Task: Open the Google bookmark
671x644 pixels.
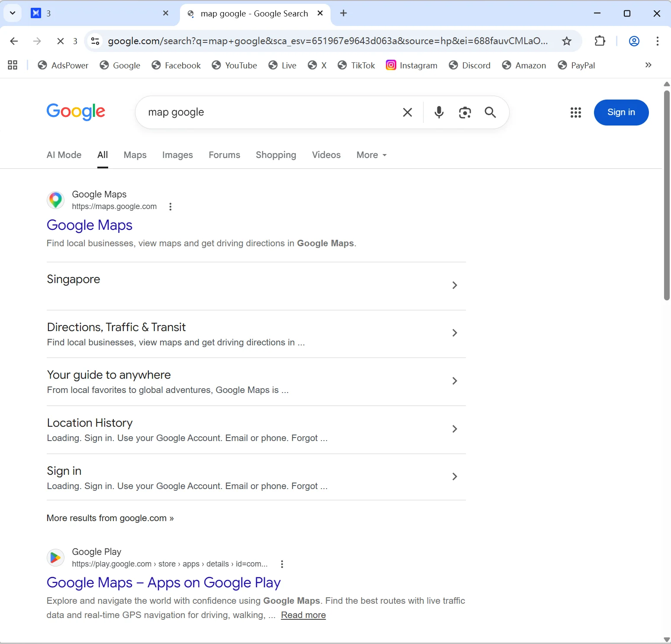Action: click(120, 65)
